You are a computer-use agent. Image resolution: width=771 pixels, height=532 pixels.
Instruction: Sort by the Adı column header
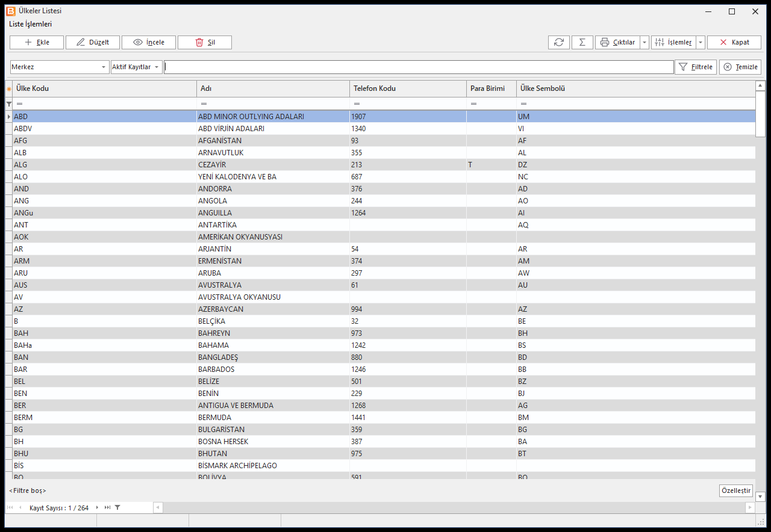[273, 88]
